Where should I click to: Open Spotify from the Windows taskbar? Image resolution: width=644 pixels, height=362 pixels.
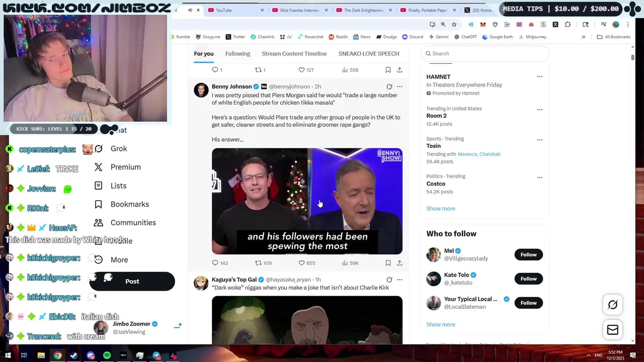pyautogui.click(x=107, y=355)
